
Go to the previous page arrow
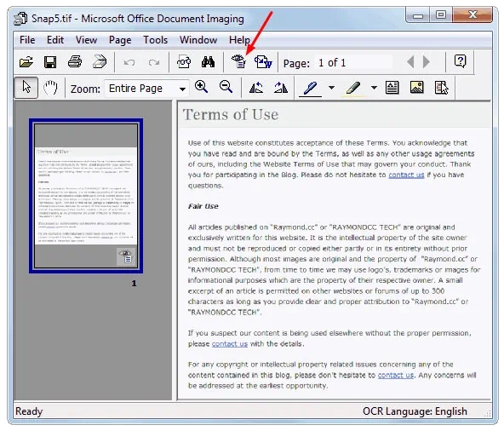(410, 62)
